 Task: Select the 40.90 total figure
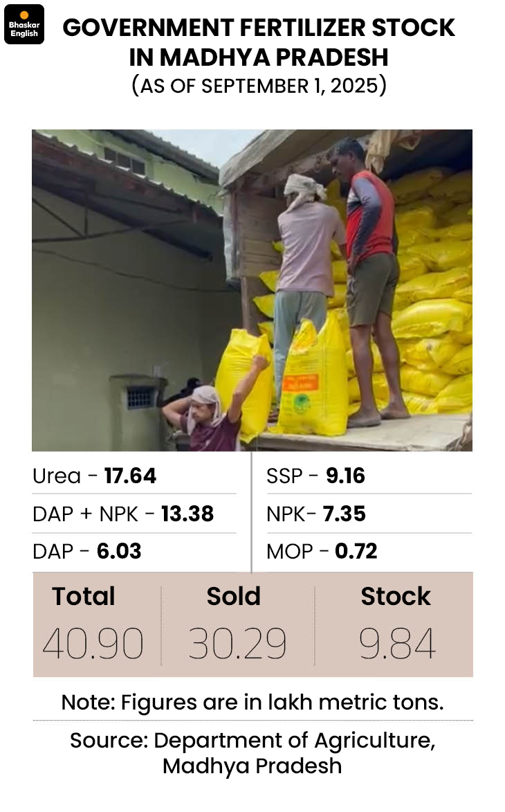coord(93,644)
